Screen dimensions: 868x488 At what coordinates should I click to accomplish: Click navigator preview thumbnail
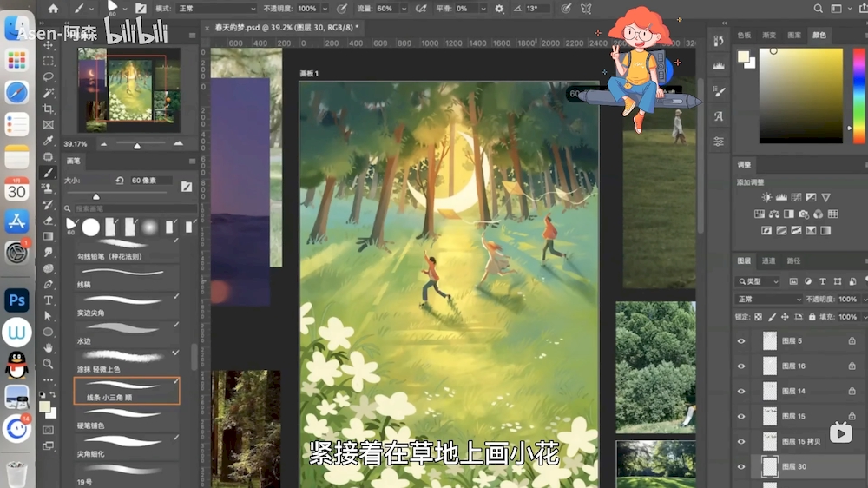[129, 89]
